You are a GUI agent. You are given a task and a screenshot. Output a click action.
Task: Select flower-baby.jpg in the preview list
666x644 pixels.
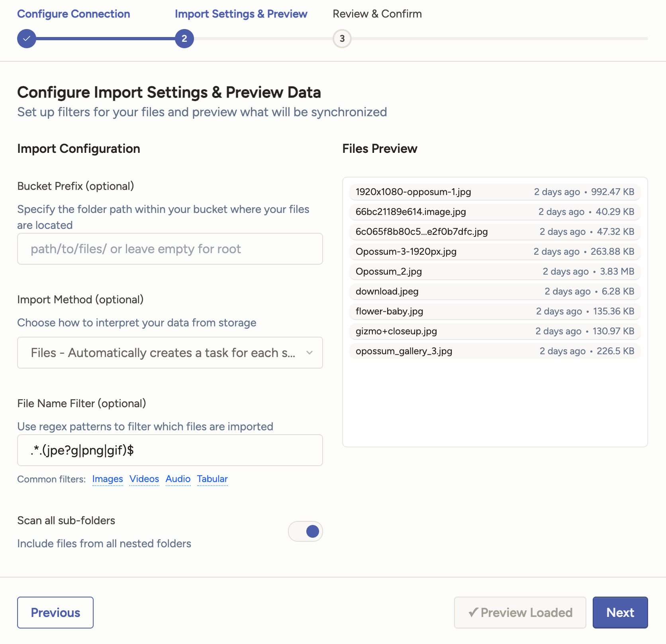click(x=389, y=311)
